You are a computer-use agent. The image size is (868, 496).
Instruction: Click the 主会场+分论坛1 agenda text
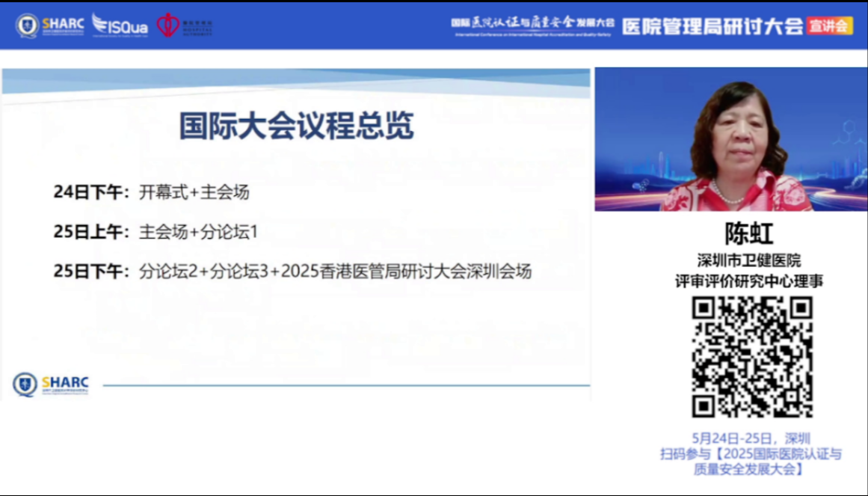[x=199, y=232]
